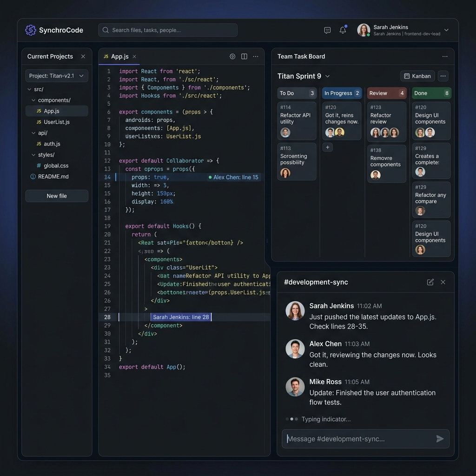Collapse the styles/ folder

pyautogui.click(x=33, y=155)
